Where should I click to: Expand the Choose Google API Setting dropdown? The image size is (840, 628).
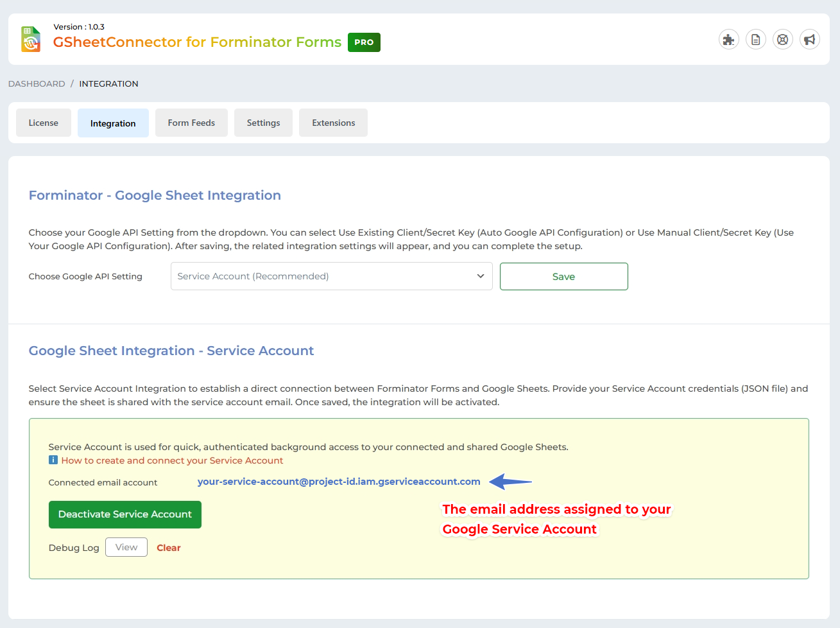pyautogui.click(x=331, y=276)
